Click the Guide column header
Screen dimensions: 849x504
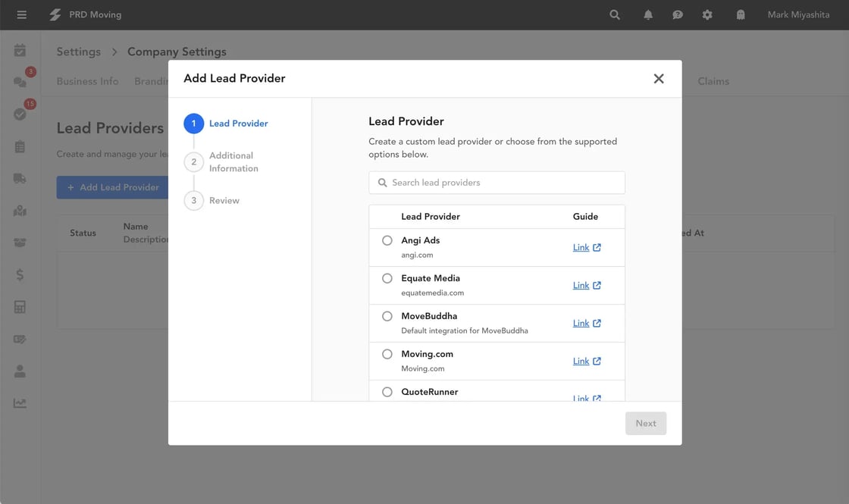pos(585,217)
